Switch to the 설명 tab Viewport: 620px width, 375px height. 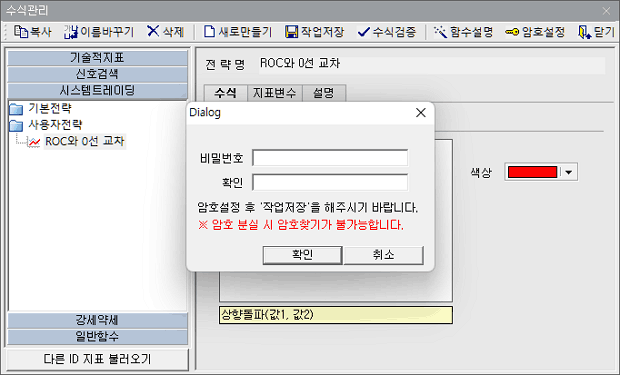tap(324, 93)
